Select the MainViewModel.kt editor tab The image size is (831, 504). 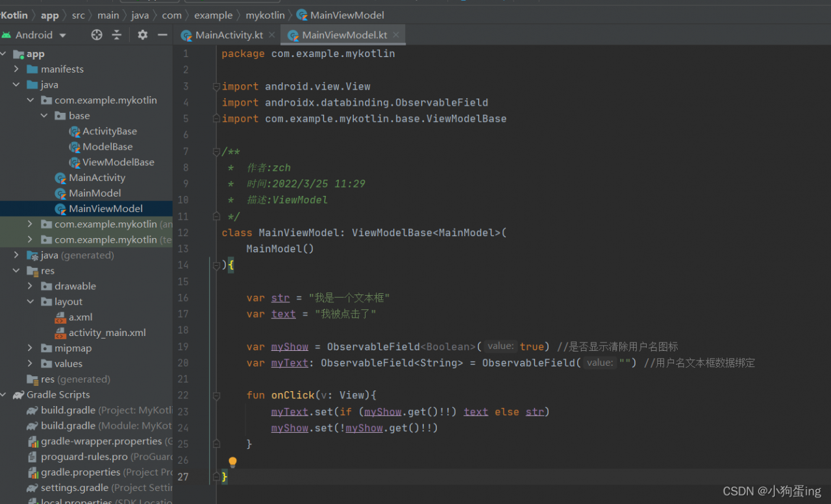click(x=344, y=35)
